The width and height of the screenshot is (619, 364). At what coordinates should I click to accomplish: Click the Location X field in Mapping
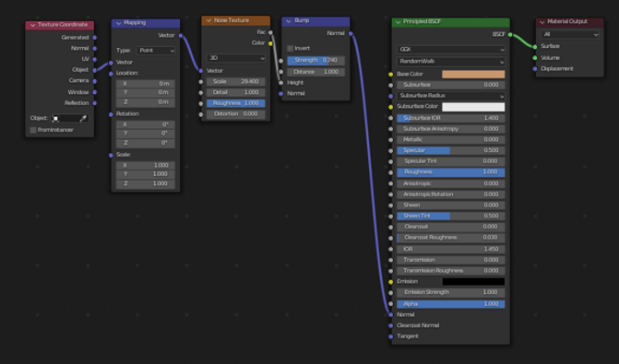(x=146, y=84)
